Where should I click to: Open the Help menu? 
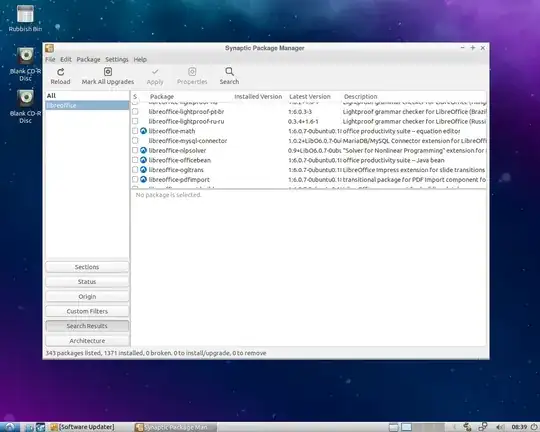[140, 60]
